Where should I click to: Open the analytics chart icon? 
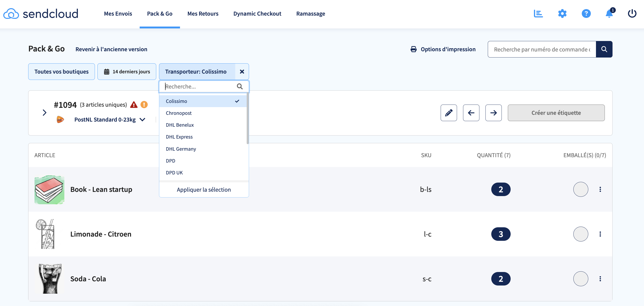click(x=538, y=14)
